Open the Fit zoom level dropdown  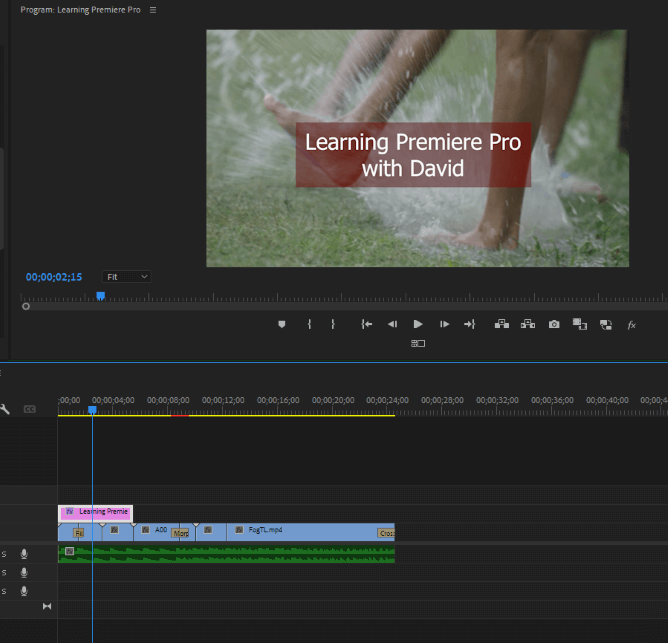tap(127, 277)
